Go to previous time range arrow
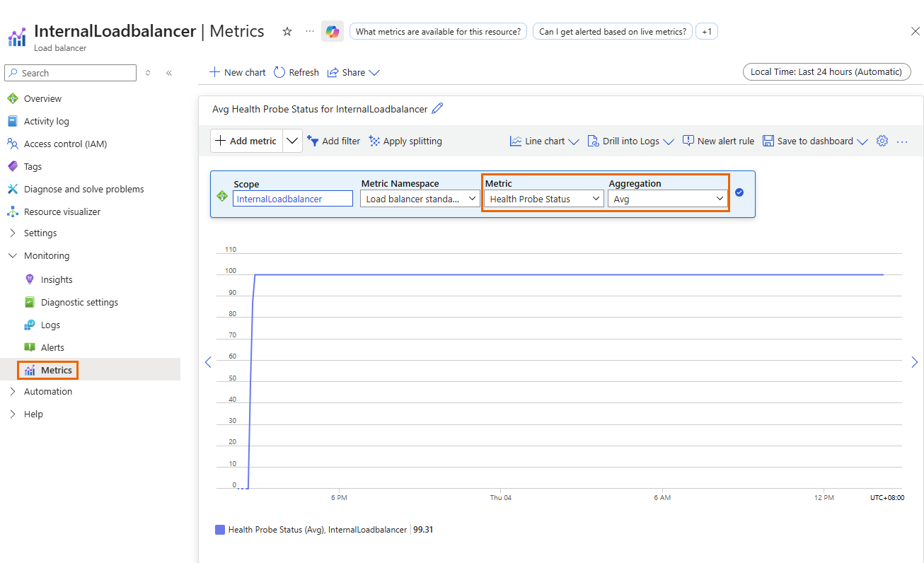924x563 pixels. click(208, 362)
